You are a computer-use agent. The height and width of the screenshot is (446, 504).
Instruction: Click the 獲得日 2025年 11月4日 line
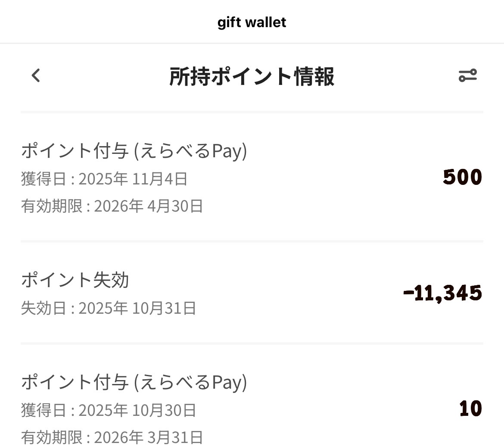[104, 178]
